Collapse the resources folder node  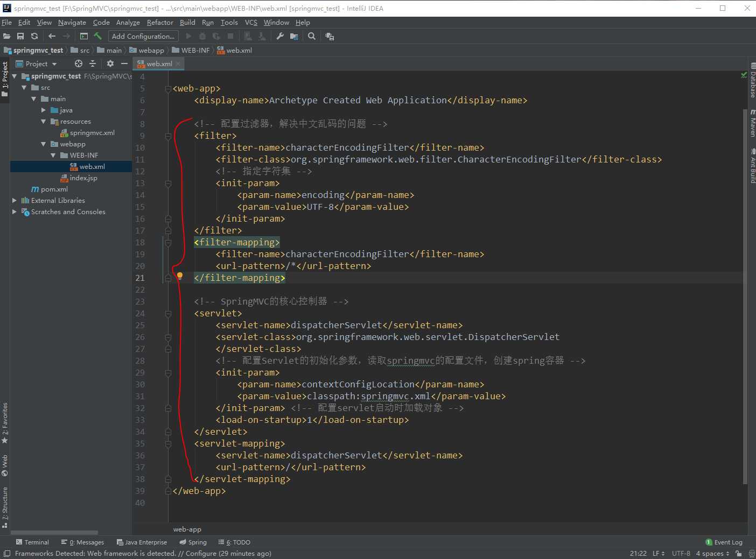click(44, 122)
